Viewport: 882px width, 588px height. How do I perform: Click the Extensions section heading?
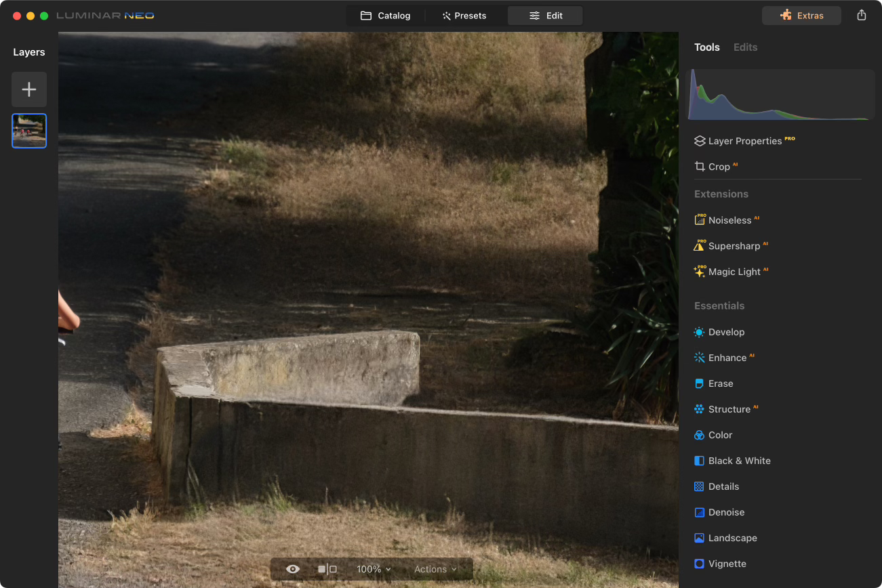pos(721,194)
